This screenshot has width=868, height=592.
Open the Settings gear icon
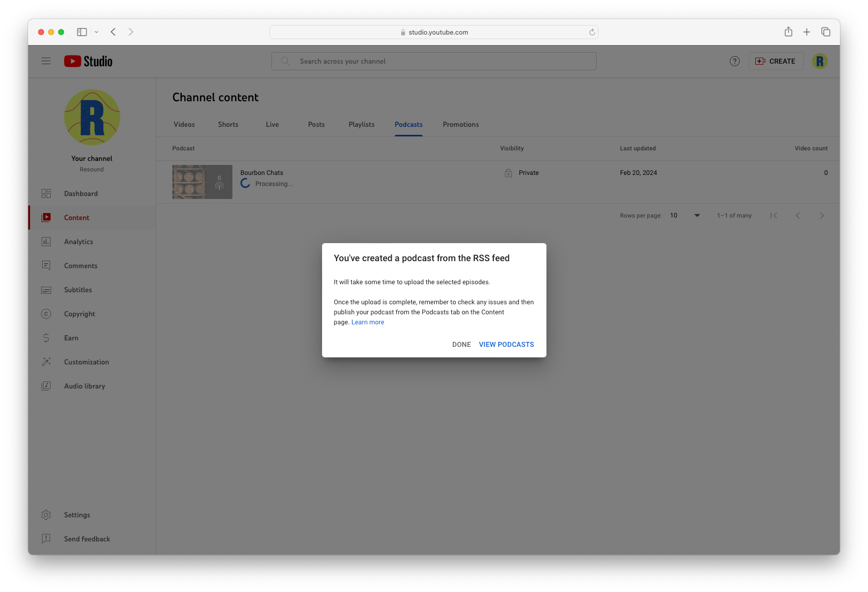click(x=46, y=515)
